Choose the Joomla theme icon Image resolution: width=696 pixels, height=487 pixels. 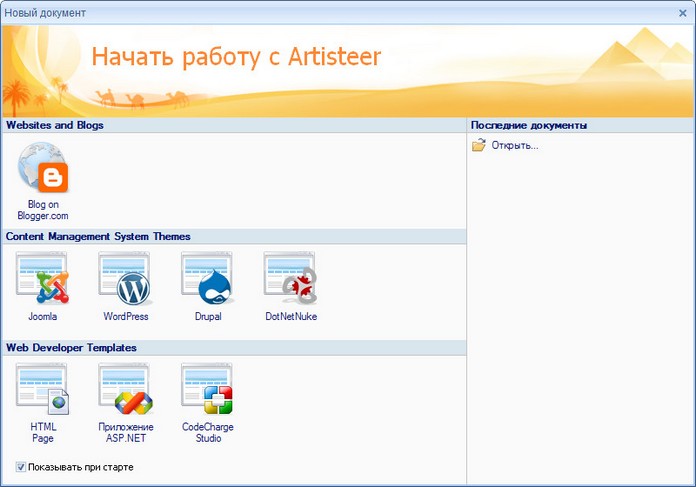coord(42,280)
